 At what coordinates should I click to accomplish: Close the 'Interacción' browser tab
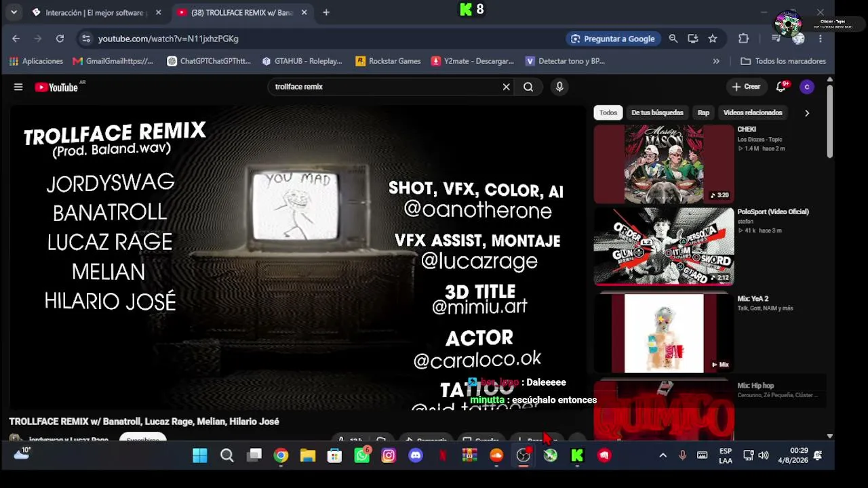[159, 12]
